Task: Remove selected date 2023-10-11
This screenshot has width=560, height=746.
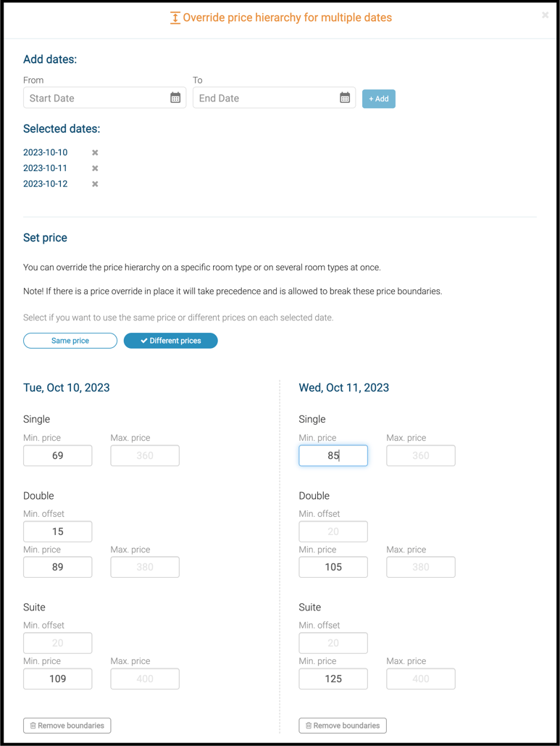Action: point(95,168)
